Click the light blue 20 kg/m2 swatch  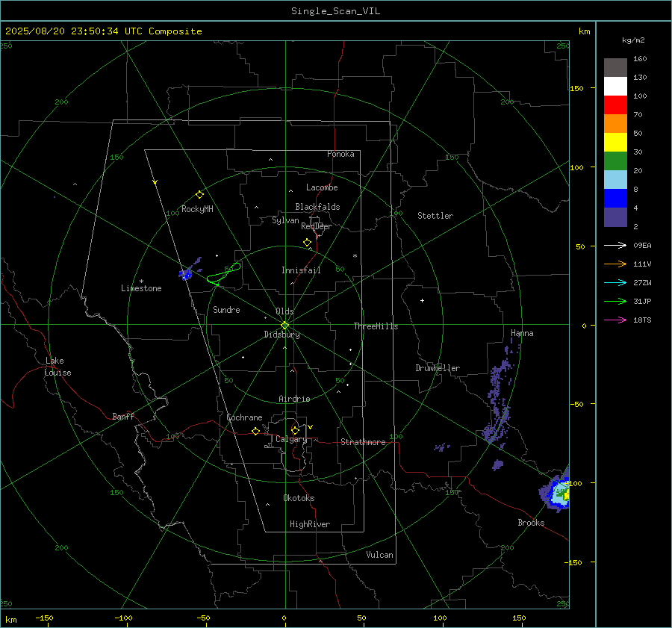615,180
